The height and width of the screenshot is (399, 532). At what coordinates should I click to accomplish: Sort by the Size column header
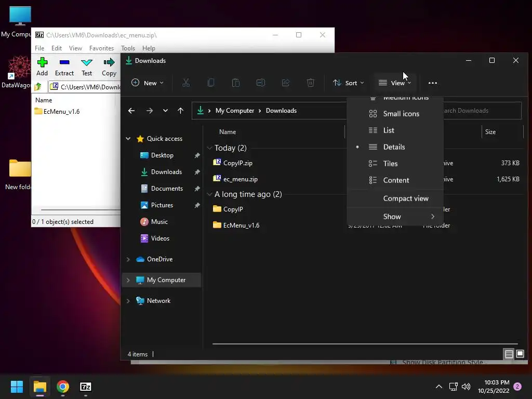pyautogui.click(x=490, y=132)
